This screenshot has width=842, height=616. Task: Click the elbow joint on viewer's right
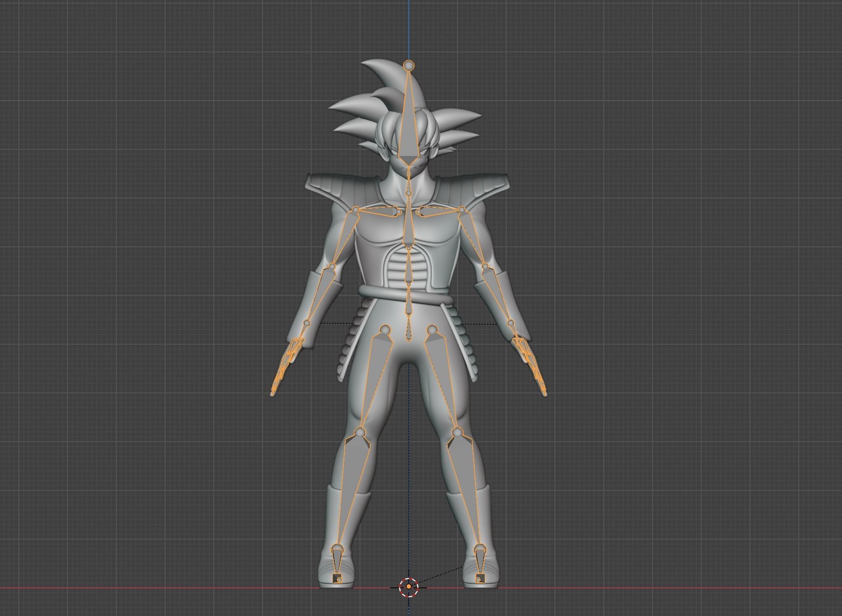(485, 266)
